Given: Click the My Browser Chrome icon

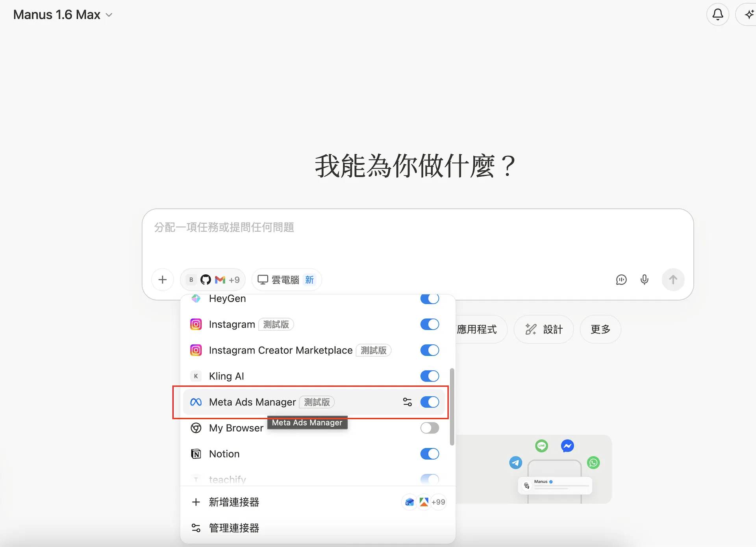Looking at the screenshot, I should (x=196, y=428).
